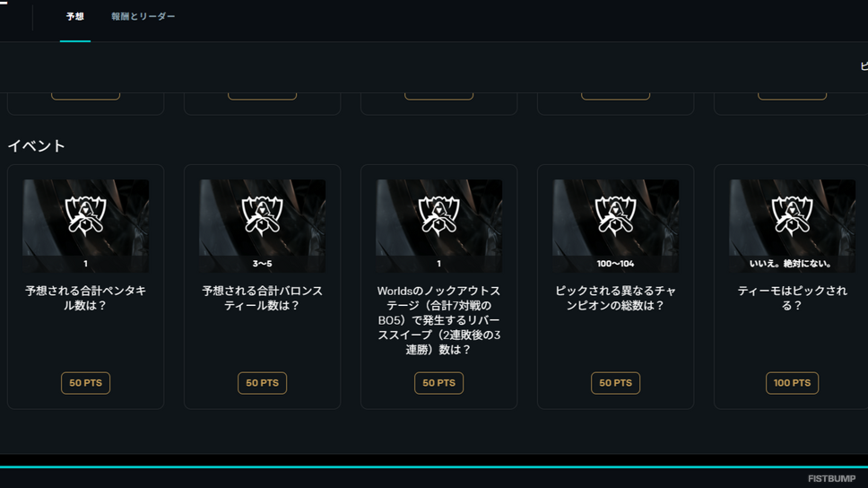Screen dimensions: 868x488
Task: Click Worlds emblem on pentakill prediction card
Action: pyautogui.click(x=85, y=215)
